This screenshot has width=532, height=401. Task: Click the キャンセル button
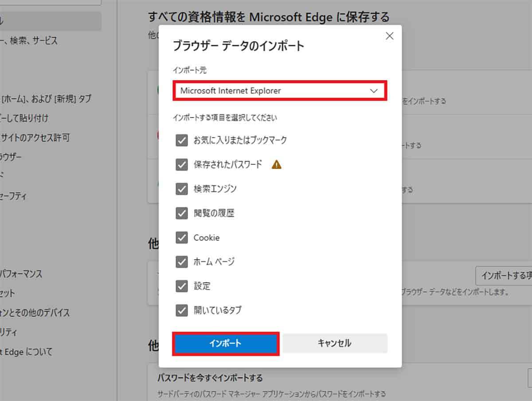pyautogui.click(x=335, y=343)
